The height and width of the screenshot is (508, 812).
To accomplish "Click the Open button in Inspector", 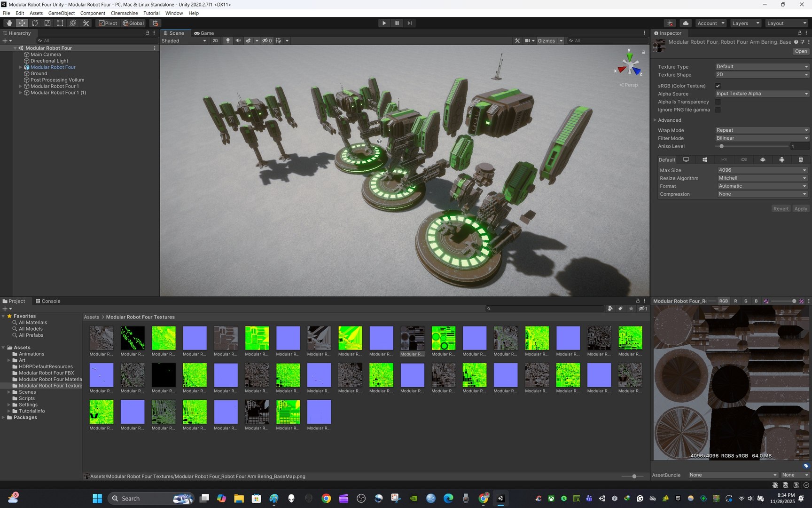I will (801, 52).
